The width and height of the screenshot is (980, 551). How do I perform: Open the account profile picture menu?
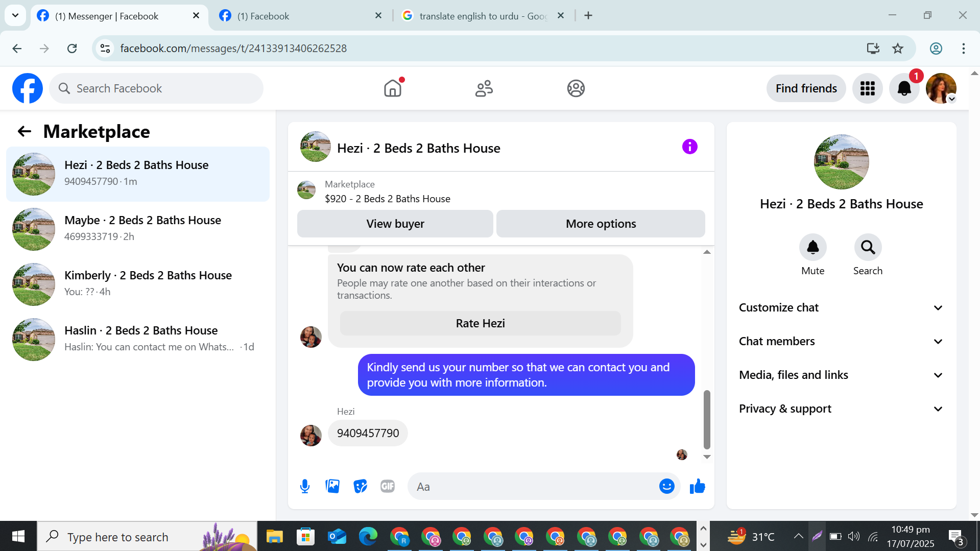[x=941, y=88]
